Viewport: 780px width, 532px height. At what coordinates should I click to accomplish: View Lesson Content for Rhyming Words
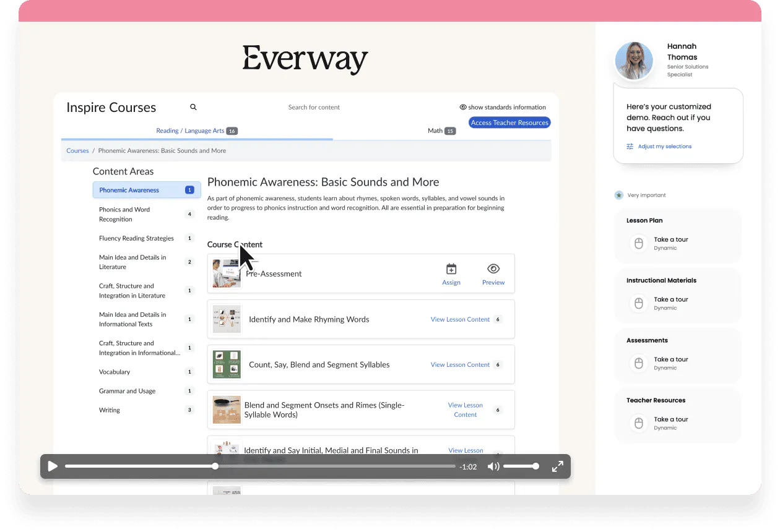point(460,319)
